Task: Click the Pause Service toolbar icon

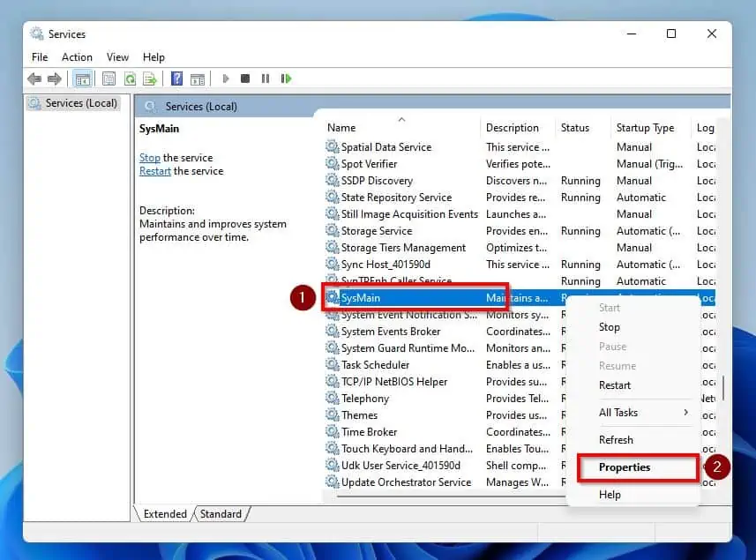Action: coord(266,78)
